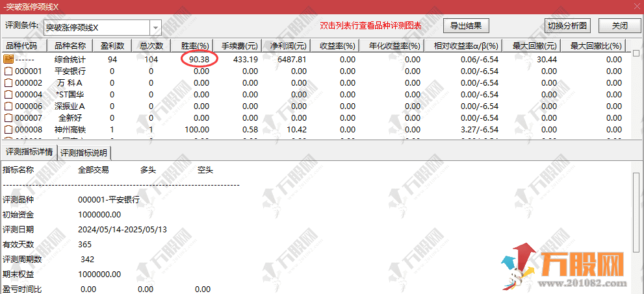Select the 综合统计 row name
This screenshot has width=644, height=294.
[x=70, y=60]
